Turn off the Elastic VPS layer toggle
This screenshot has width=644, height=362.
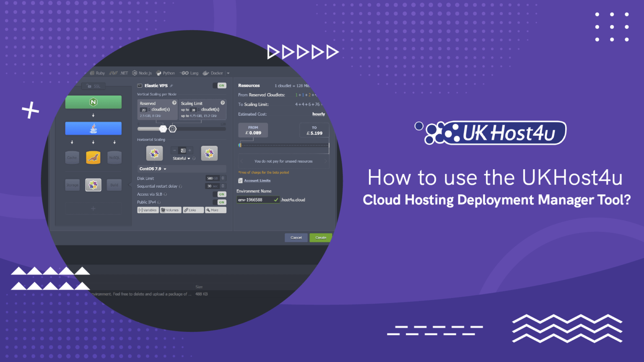[x=219, y=85]
